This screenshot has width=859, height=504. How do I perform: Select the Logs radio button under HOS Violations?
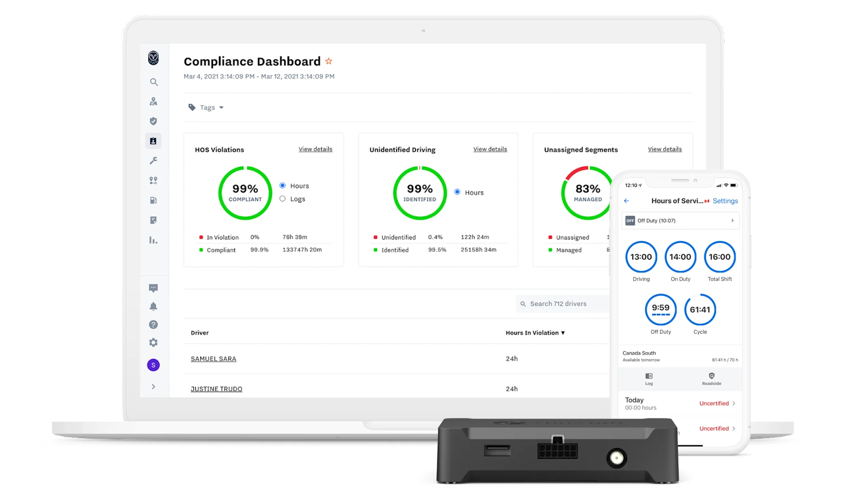click(282, 199)
